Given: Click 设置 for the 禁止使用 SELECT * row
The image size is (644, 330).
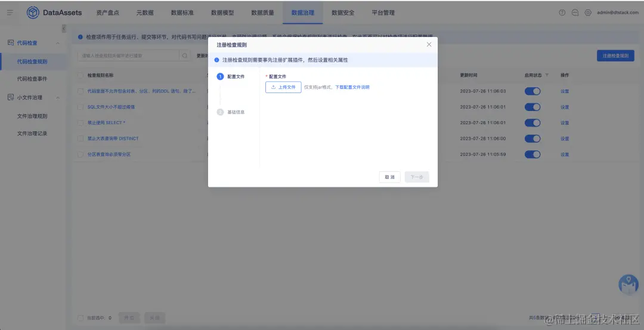Looking at the screenshot, I should (x=565, y=122).
